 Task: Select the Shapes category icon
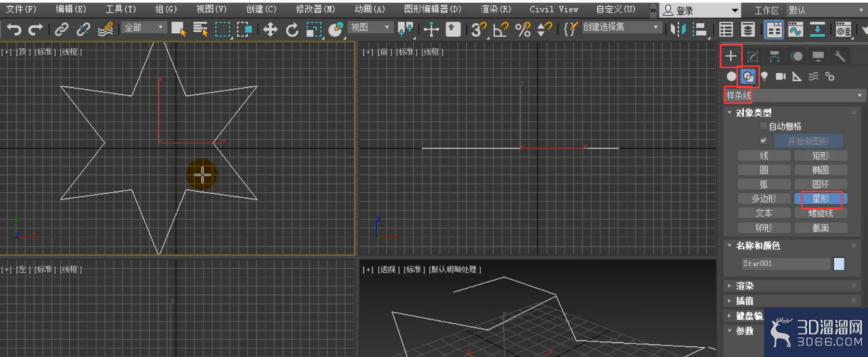[748, 77]
